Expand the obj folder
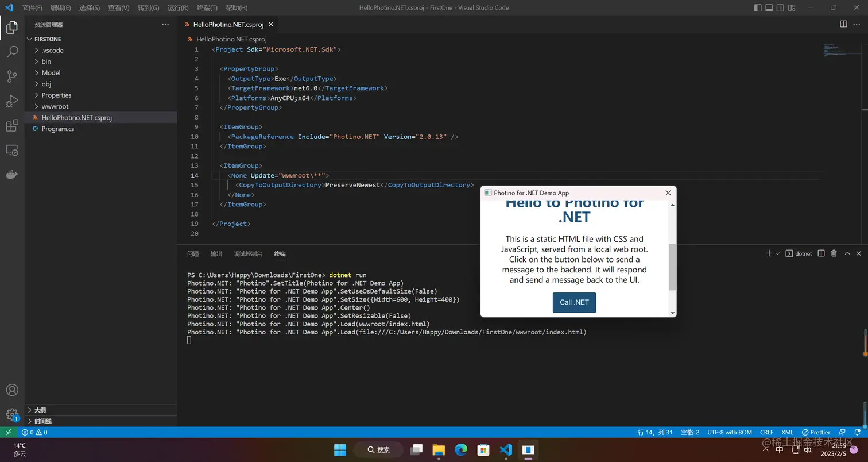The height and width of the screenshot is (462, 868). tap(100, 84)
